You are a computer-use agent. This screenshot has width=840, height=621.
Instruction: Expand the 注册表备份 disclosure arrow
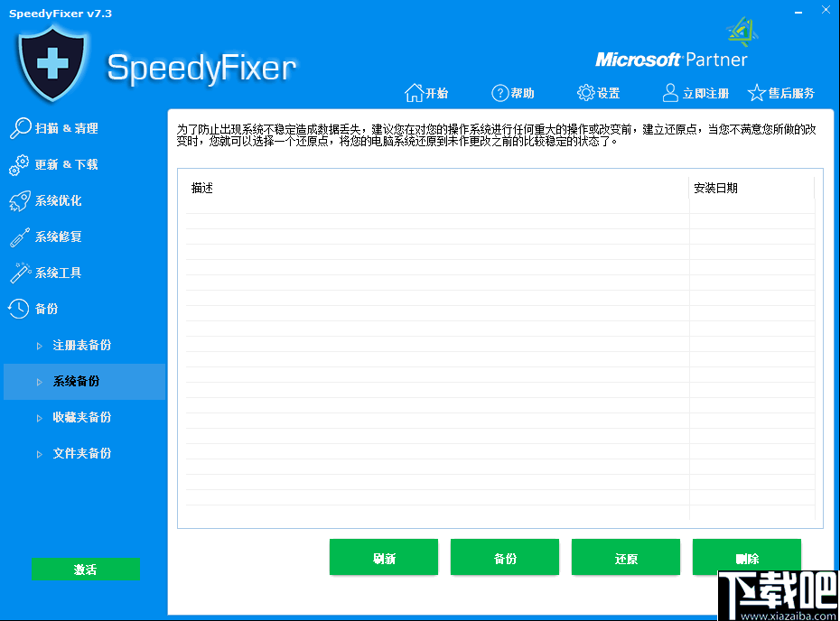(x=39, y=345)
